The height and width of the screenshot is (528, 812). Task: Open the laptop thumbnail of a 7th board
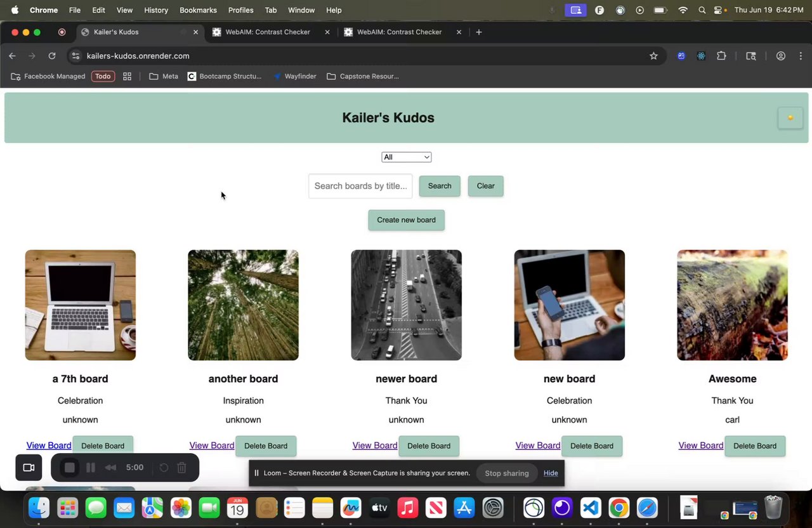(81, 305)
